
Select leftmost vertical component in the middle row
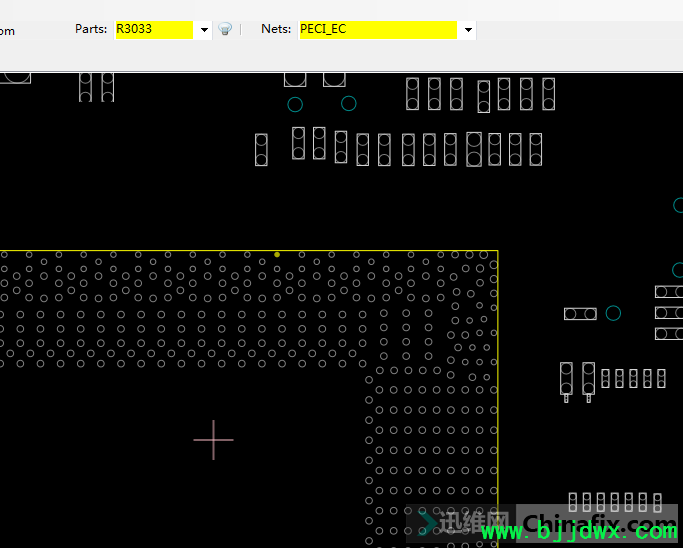261,150
